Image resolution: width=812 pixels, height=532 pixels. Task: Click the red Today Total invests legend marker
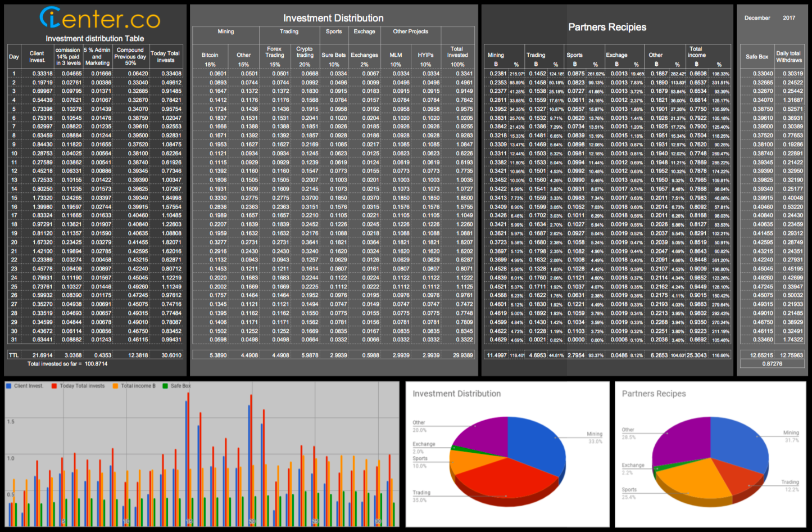pyautogui.click(x=55, y=386)
